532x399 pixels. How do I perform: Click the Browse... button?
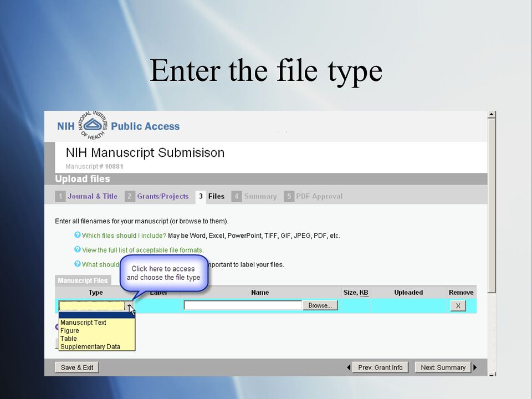point(320,305)
